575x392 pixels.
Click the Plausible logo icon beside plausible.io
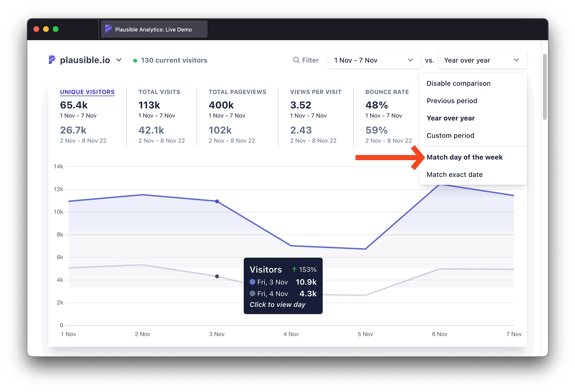[52, 60]
